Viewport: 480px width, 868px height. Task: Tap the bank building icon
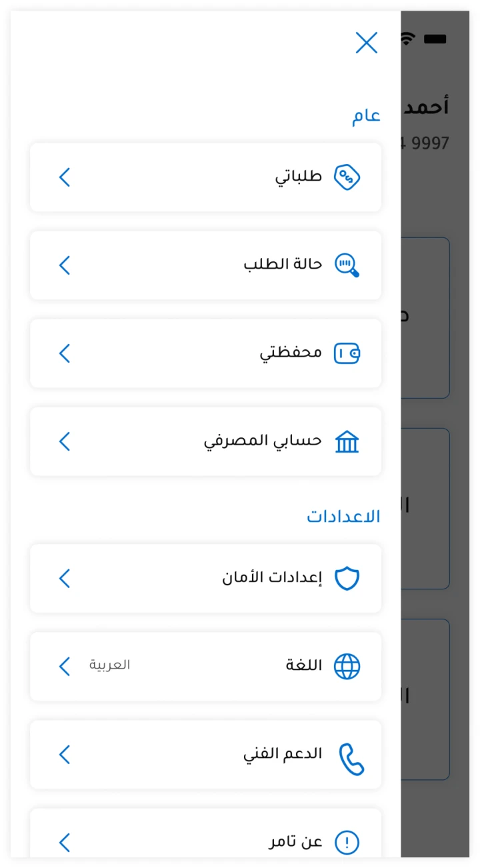(x=347, y=441)
